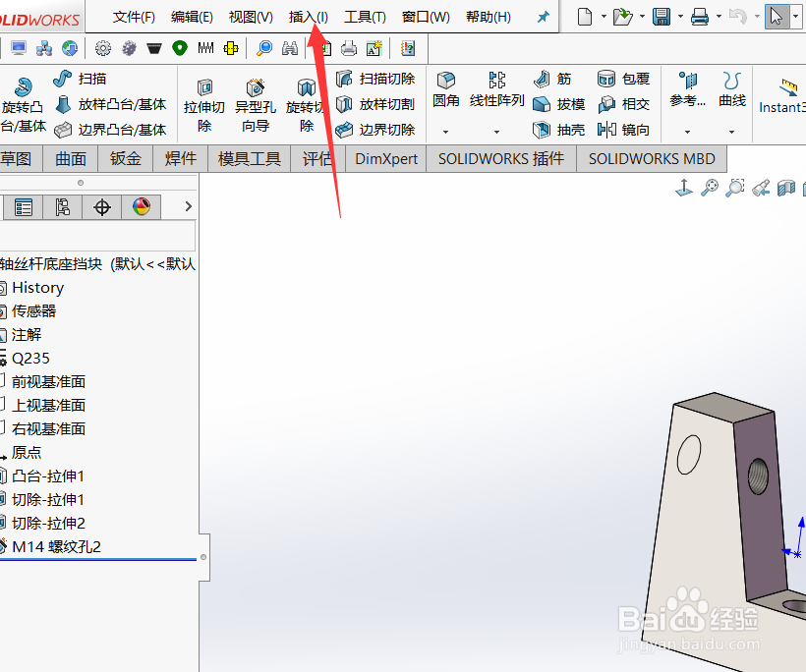The height and width of the screenshot is (672, 806).
Task: Expand the Save dropdown arrow
Action: click(680, 17)
